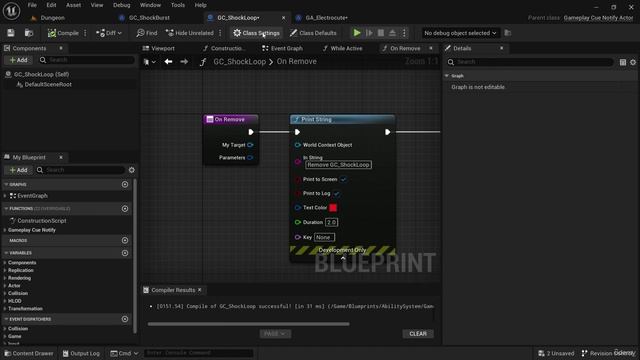Click the Unreal Engine logo icon
Image resolution: width=640 pixels, height=360 pixels.
11,11
